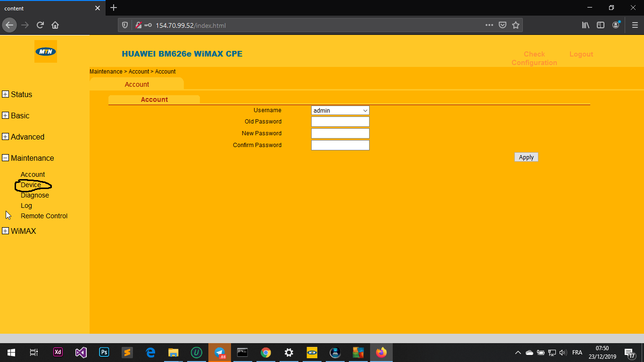Open Adobe XD from taskbar
The image size is (644, 362).
(58, 353)
